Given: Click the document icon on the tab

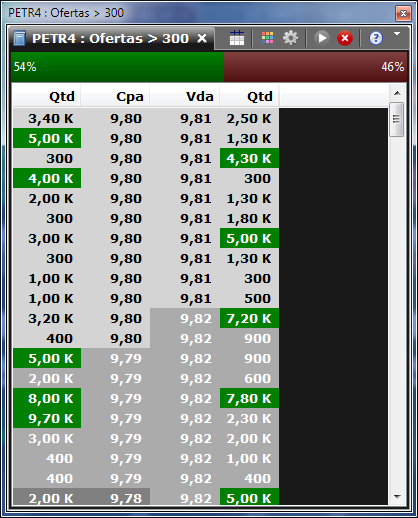Looking at the screenshot, I should [x=20, y=38].
